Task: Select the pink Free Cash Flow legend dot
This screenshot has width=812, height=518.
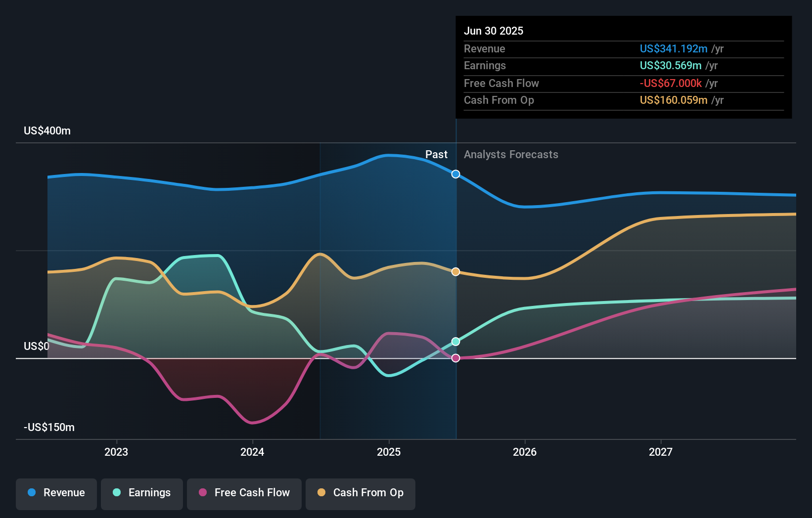Action: pos(203,493)
